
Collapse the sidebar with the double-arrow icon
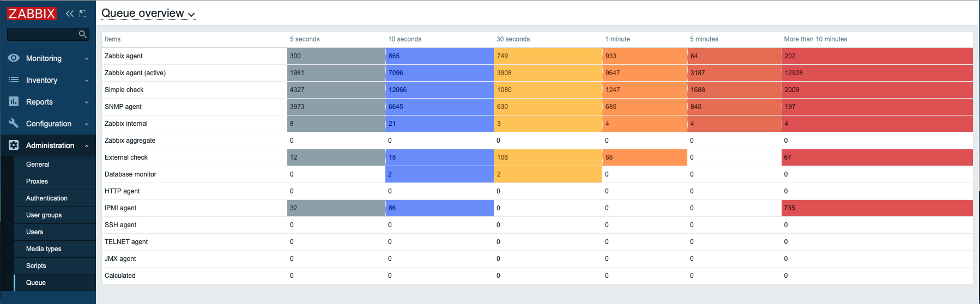pyautogui.click(x=69, y=14)
